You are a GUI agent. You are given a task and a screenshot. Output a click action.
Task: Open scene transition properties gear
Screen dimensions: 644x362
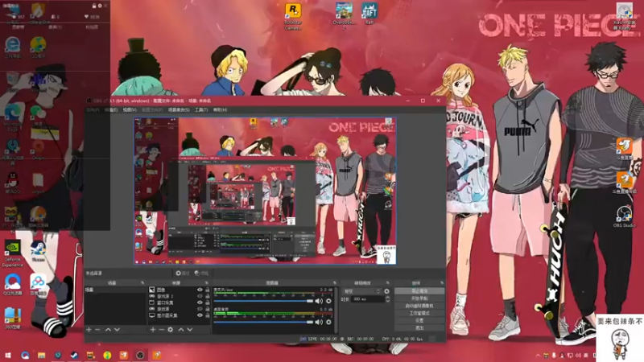coord(386,291)
